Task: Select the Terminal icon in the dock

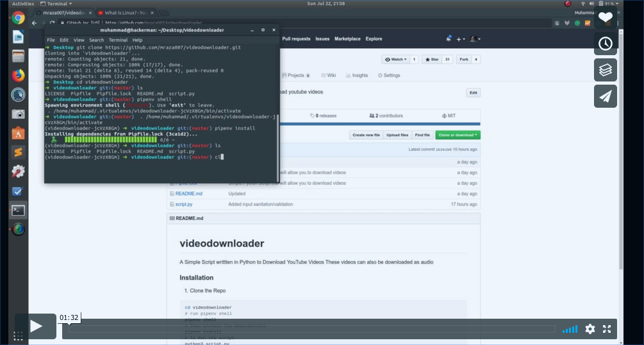Action: [18, 210]
